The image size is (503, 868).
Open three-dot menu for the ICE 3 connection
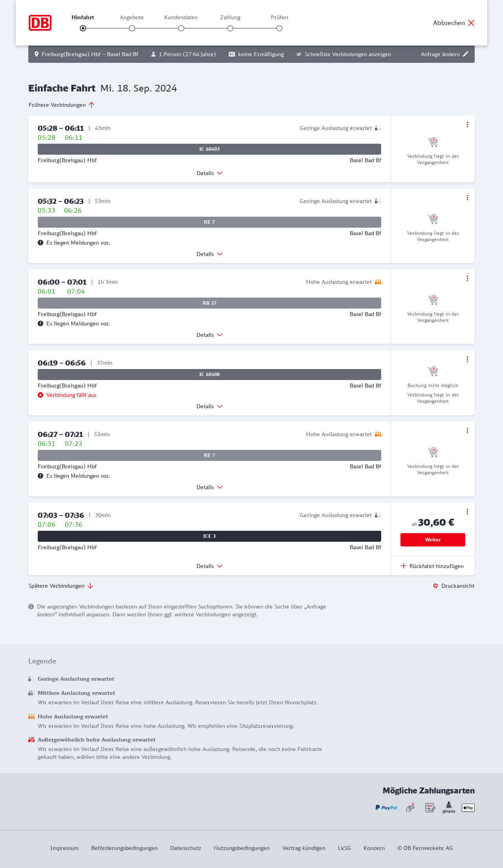[467, 512]
